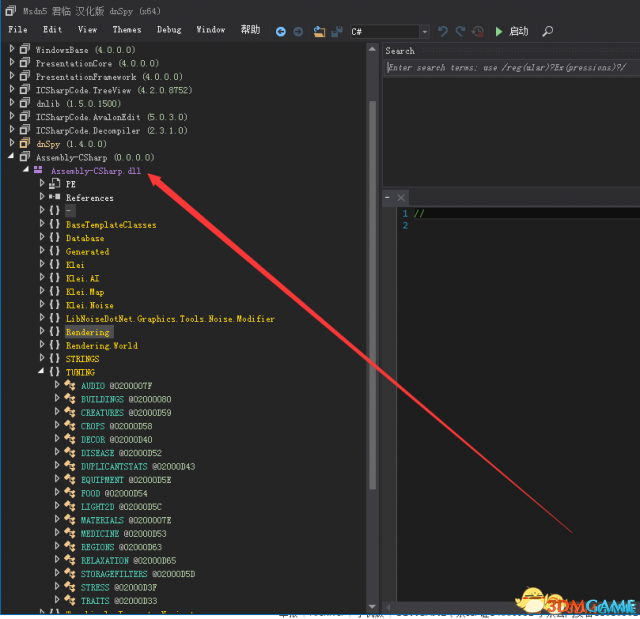Viewport: 640px width, 619px height.
Task: Click the 启动 start button label
Action: (x=518, y=31)
